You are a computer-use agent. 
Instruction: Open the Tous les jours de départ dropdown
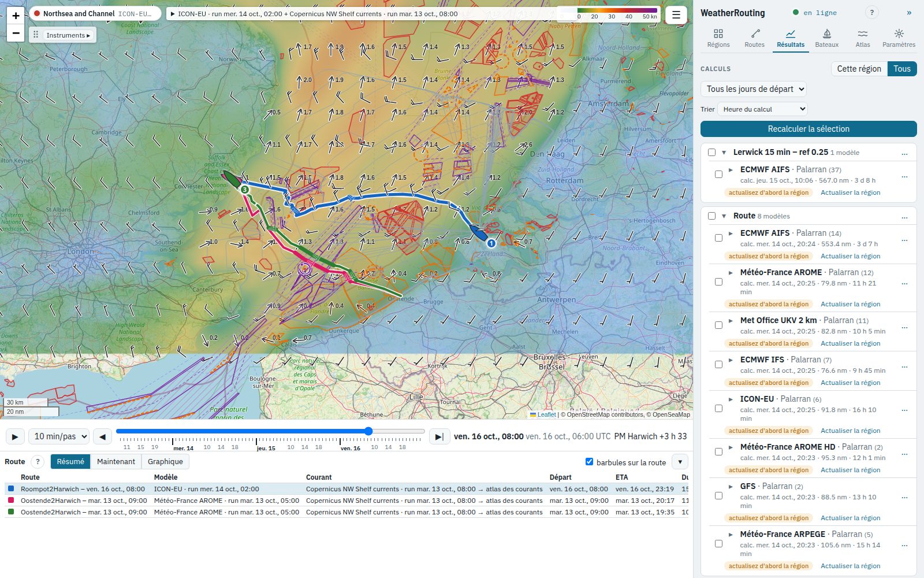(x=754, y=89)
